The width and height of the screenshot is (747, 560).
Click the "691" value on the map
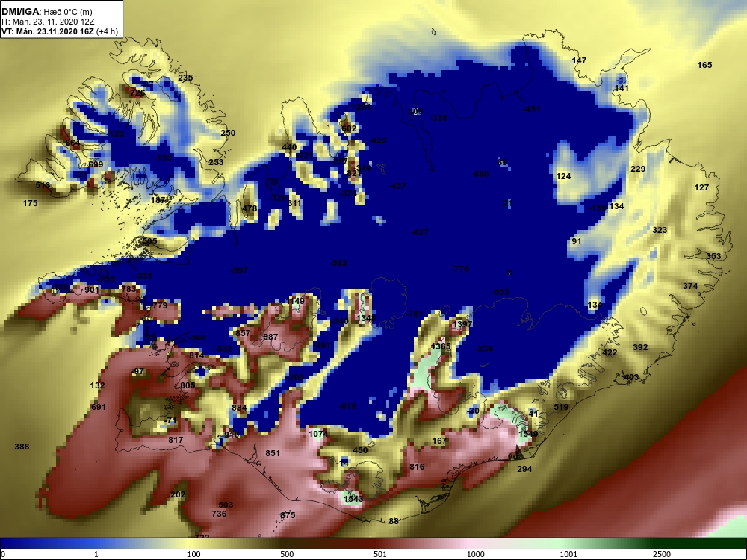99,407
